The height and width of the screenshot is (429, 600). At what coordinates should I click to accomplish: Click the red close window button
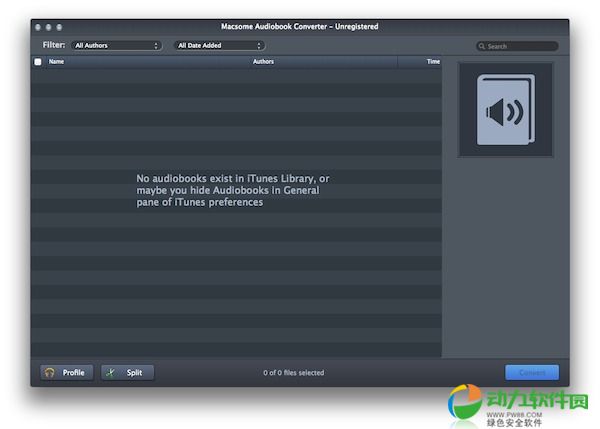37,26
